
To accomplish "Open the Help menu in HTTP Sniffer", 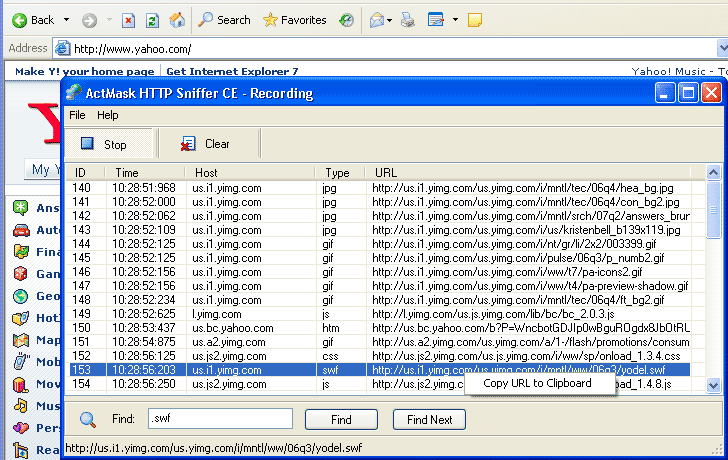I will [x=108, y=115].
